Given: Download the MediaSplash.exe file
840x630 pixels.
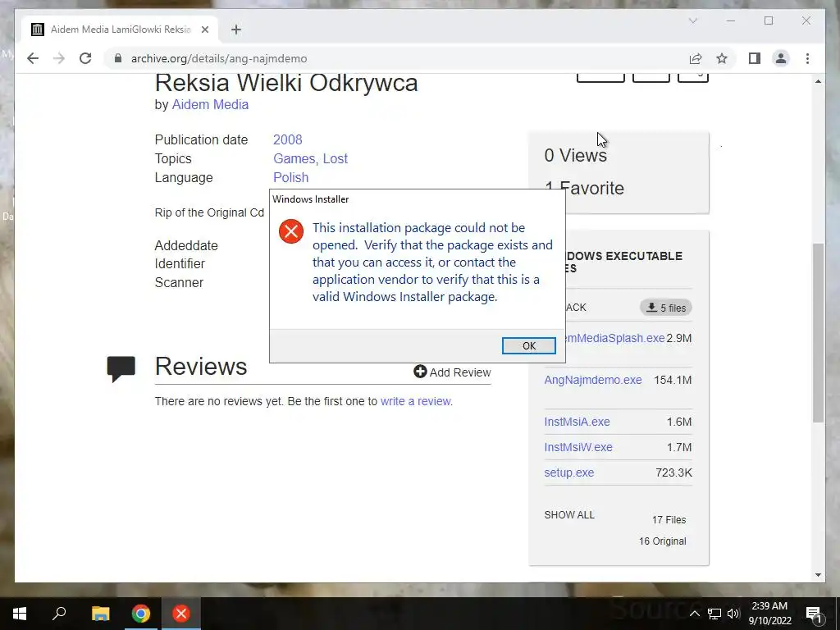Looking at the screenshot, I should [615, 338].
